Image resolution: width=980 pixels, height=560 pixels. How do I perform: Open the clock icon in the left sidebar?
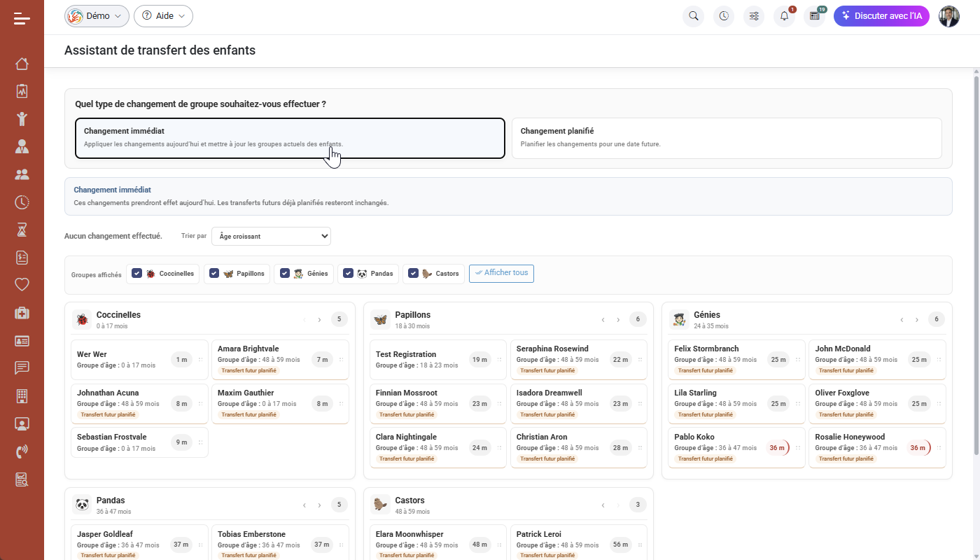tap(22, 202)
